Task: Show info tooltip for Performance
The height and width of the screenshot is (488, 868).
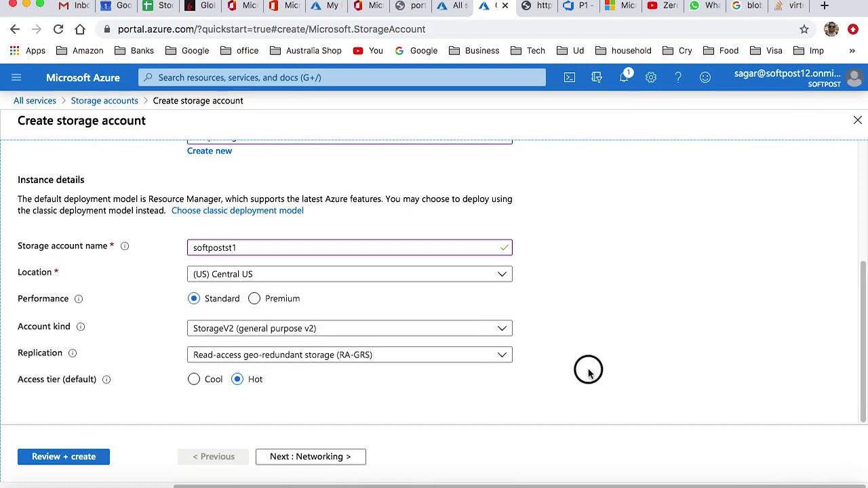Action: pyautogui.click(x=79, y=299)
